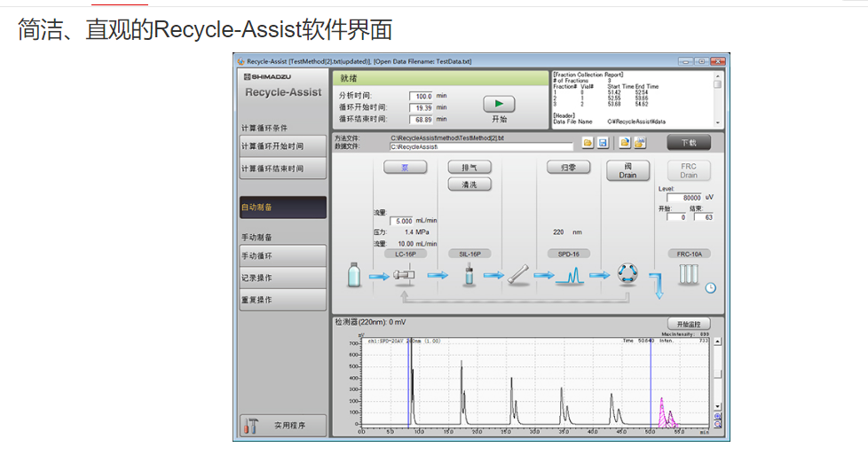868x455 pixels.
Task: Select the 手动循环 sidebar item
Action: [x=283, y=255]
